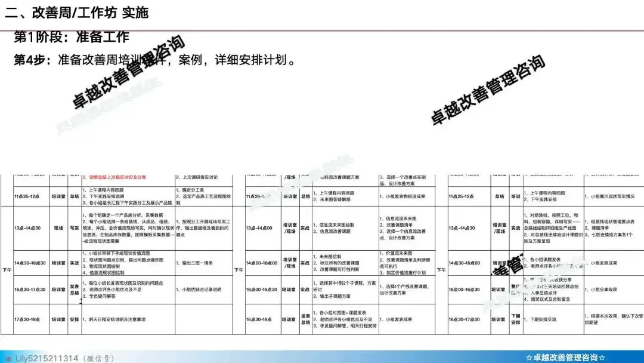Click the time cell '13点-14点30' in left table
This screenshot has height=363, width=644.
click(27, 228)
